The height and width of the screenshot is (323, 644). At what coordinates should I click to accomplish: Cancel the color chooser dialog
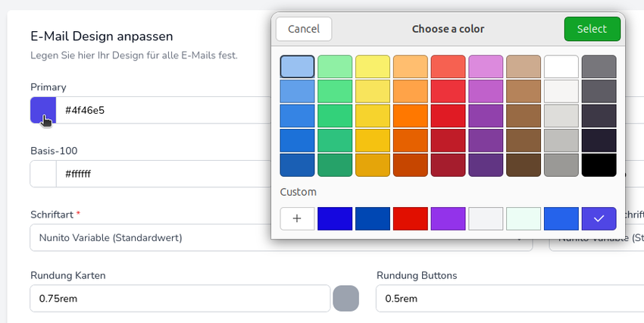pos(304,29)
